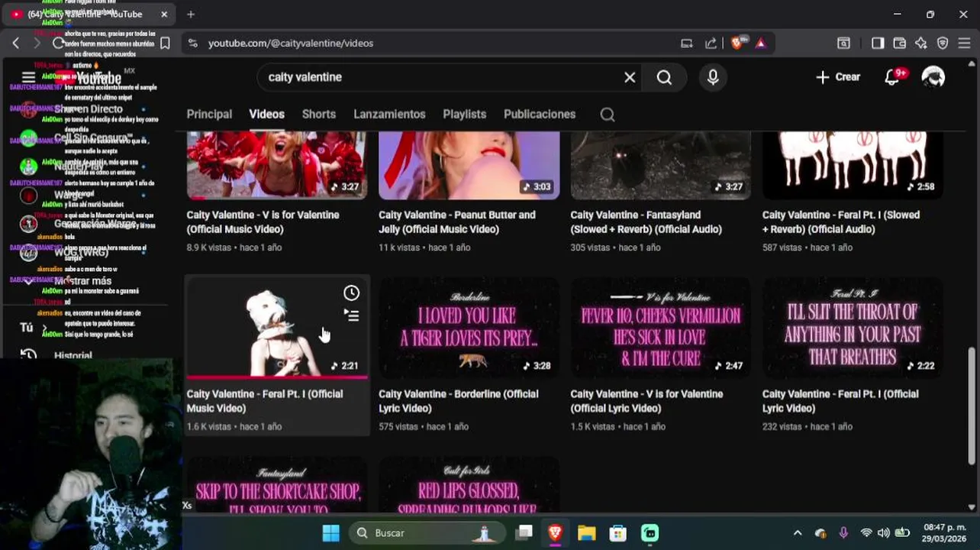Viewport: 980px width, 550px height.
Task: Open a new browser tab
Action: [x=191, y=14]
